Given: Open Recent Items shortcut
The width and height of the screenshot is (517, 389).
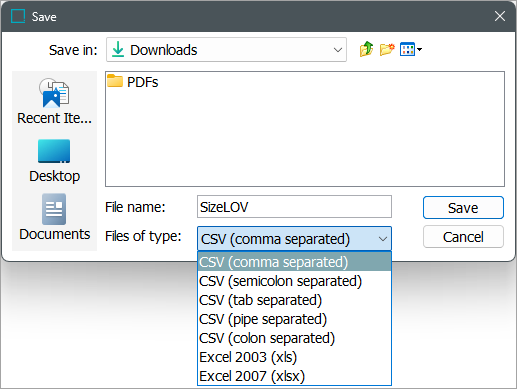Looking at the screenshot, I should [54, 101].
